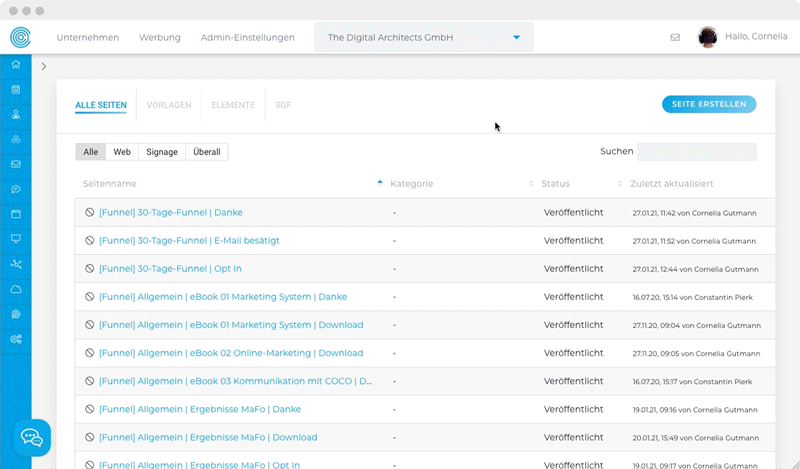Screen dimensions: 800x469
Task: Click into the Suchen search field
Action: pos(696,152)
